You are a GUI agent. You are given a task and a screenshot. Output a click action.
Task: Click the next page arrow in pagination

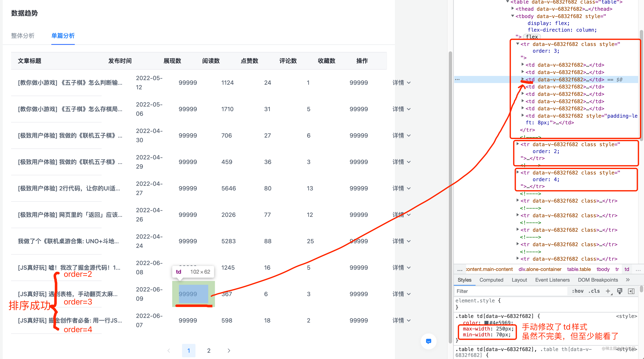tap(229, 350)
